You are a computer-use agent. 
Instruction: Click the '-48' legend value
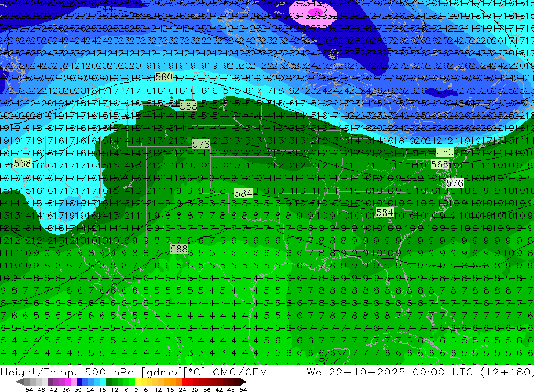40,390
